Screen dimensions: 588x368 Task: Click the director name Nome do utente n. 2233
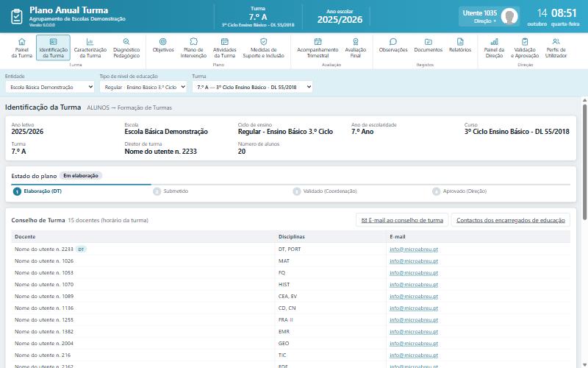point(160,152)
